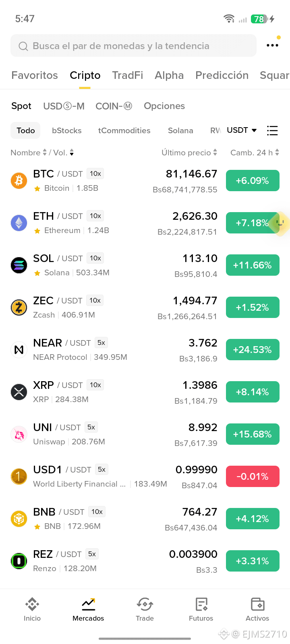Toggle the Solana favorite star
Image resolution: width=290 pixels, height=644 pixels.
(37, 273)
